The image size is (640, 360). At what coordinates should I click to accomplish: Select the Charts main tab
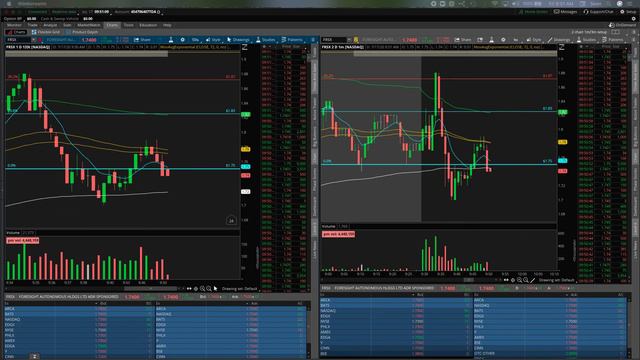point(112,25)
